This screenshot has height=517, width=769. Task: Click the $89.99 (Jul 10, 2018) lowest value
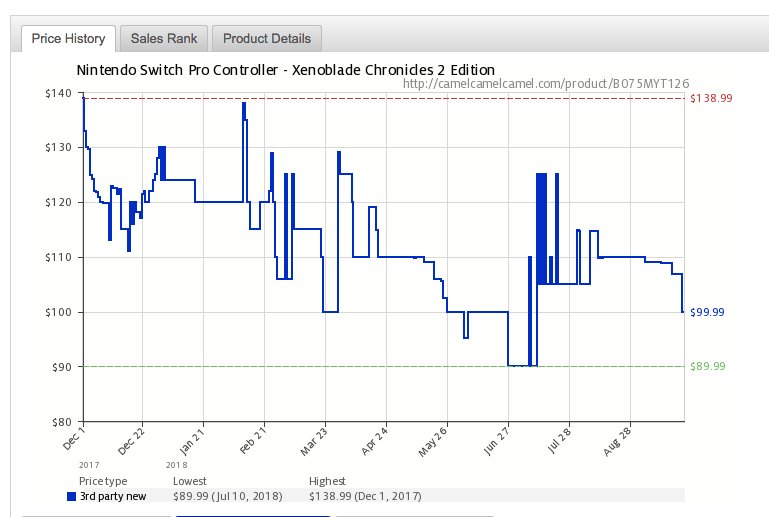coord(228,496)
